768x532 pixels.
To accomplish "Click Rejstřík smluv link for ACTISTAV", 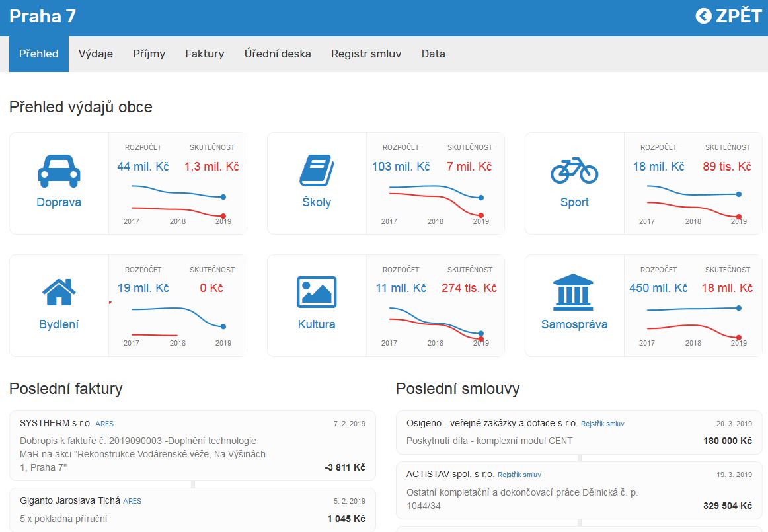I will tap(519, 475).
